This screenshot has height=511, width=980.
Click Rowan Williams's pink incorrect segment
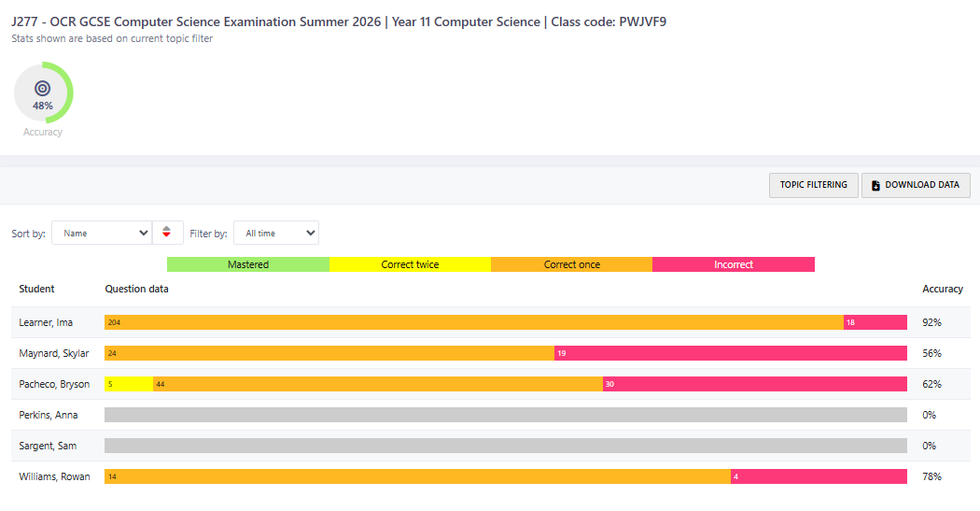coord(819,476)
